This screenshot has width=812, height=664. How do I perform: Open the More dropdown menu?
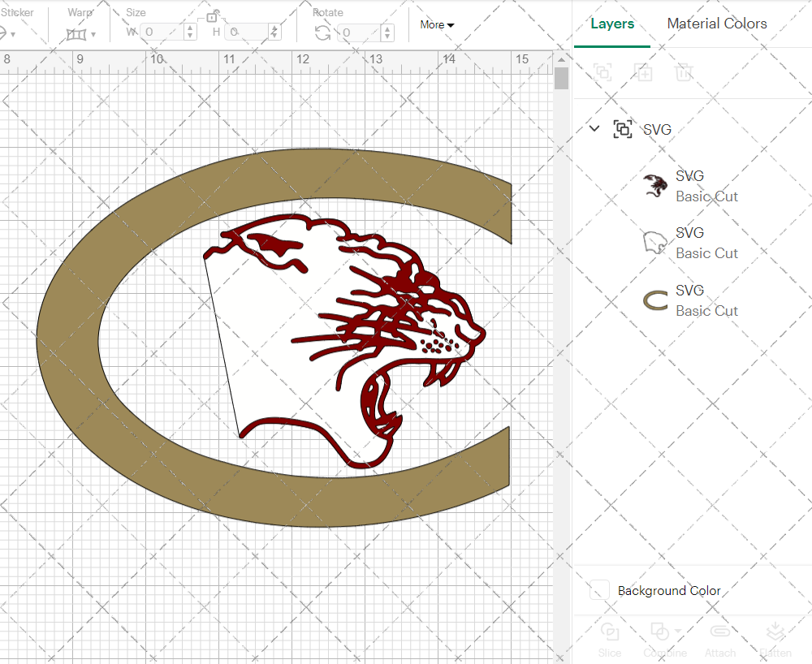(x=437, y=24)
